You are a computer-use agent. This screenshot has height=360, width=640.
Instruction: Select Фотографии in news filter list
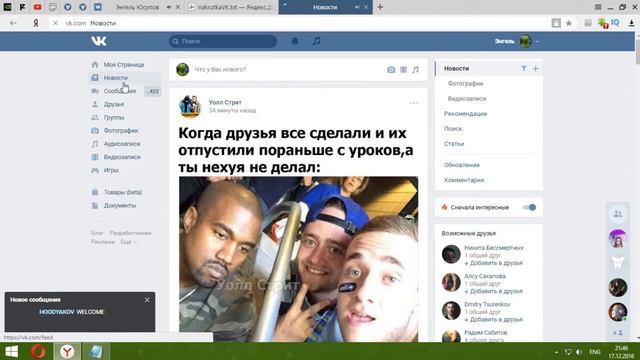tap(465, 83)
